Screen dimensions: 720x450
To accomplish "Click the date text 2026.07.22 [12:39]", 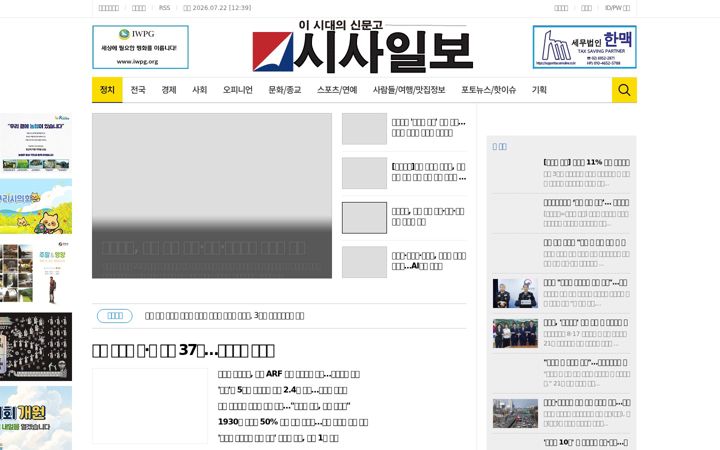I will point(222,8).
